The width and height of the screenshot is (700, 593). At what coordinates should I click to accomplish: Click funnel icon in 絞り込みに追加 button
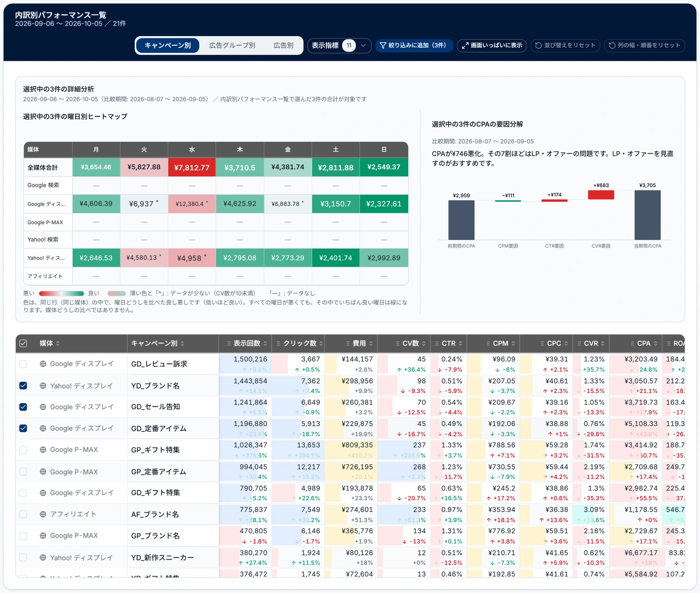pyautogui.click(x=383, y=45)
